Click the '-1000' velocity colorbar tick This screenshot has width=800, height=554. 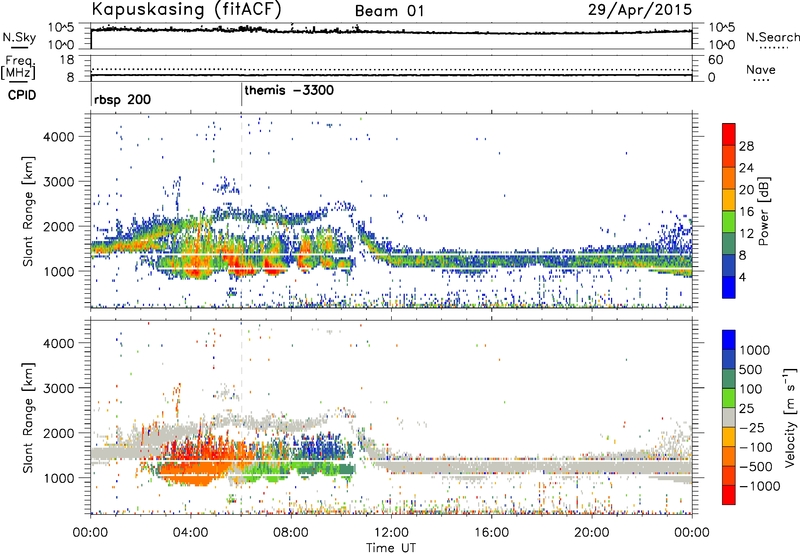pyautogui.click(x=759, y=486)
